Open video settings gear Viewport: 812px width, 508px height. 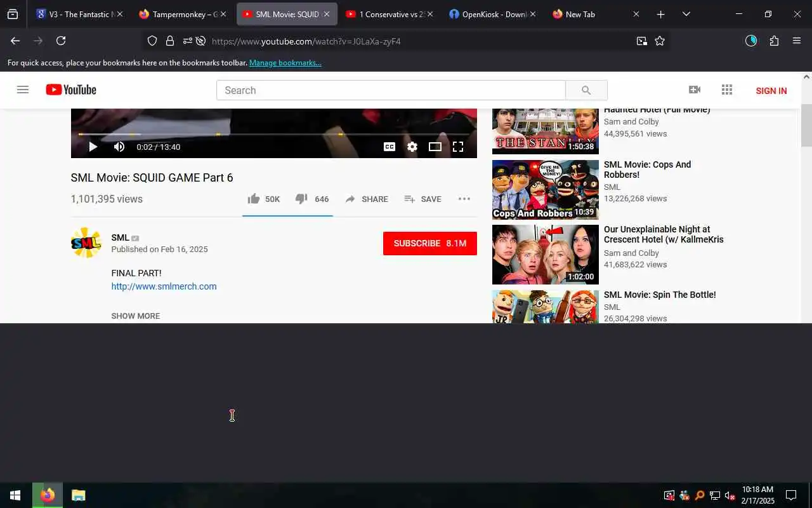click(x=412, y=147)
